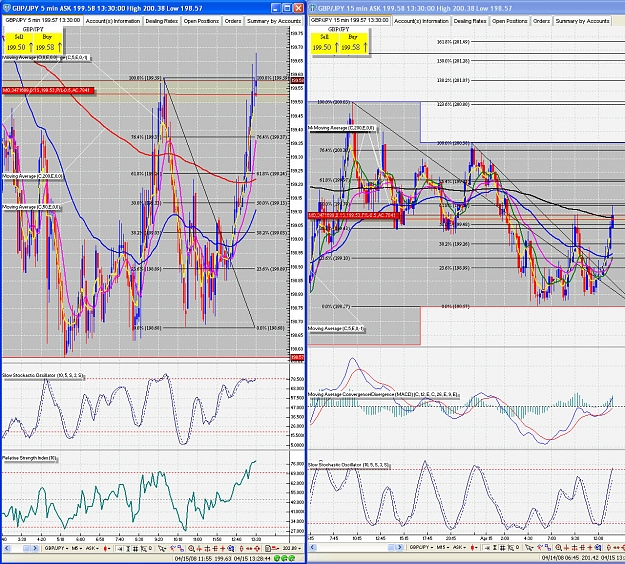The width and height of the screenshot is (625, 564).
Task: Click the Relative Strength Index label on the 5 min chart
Action: click(29, 458)
